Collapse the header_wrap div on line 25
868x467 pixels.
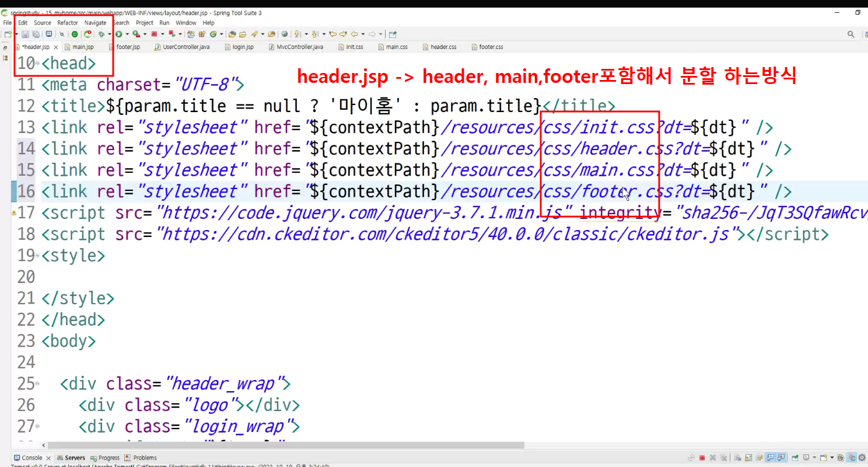(x=37, y=384)
